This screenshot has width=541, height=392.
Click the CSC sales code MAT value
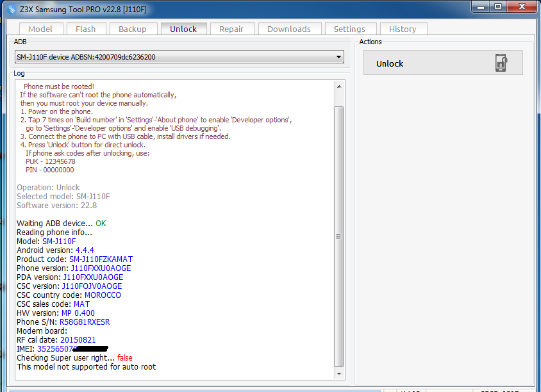[82, 304]
